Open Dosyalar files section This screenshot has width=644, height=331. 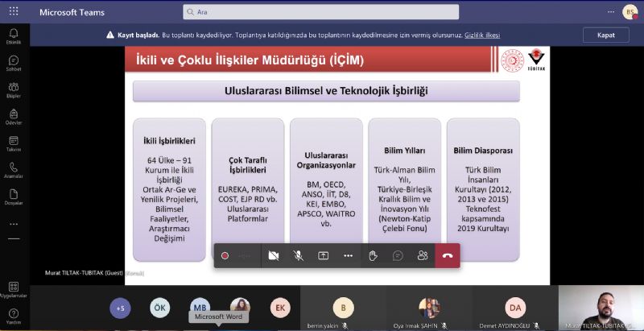pyautogui.click(x=14, y=197)
